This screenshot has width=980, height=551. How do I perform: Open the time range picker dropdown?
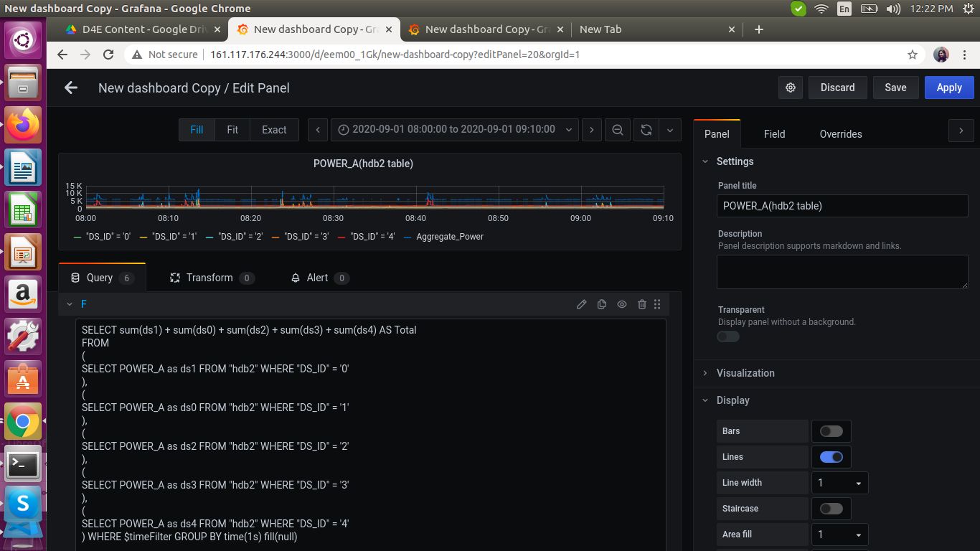454,130
